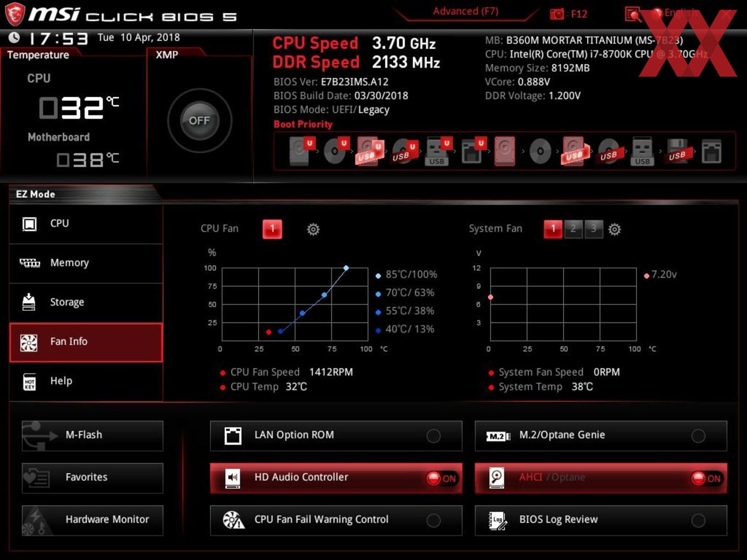The width and height of the screenshot is (747, 560).
Task: Select the UEFI USB key boot icon
Action: pyautogui.click(x=438, y=151)
